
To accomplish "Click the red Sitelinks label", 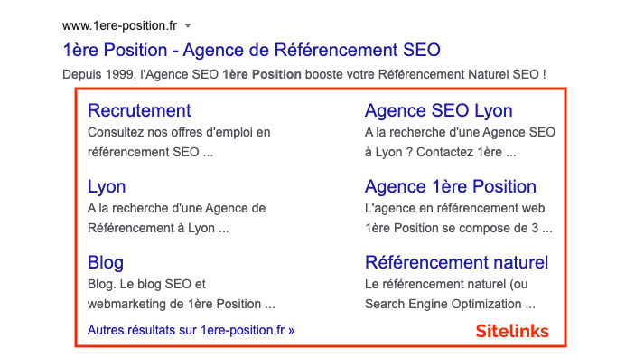I will tap(512, 331).
